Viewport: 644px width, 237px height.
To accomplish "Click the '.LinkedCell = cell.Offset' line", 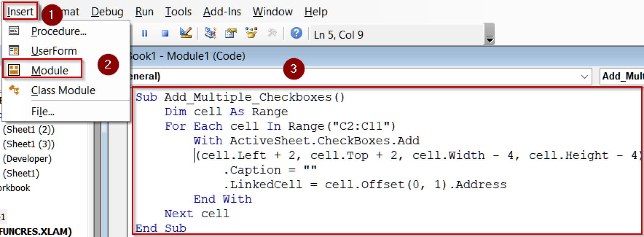I will (x=365, y=185).
